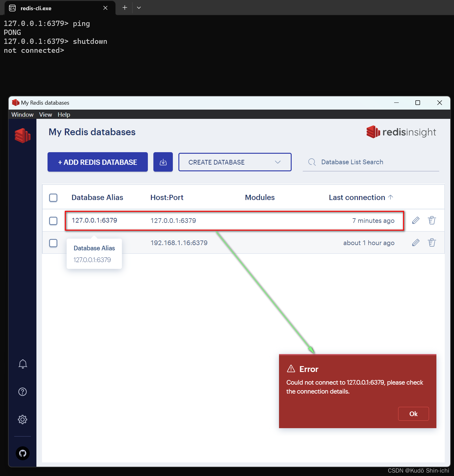454x476 pixels.
Task: Click the sort arrow next to Last connection
Action: tap(390, 197)
